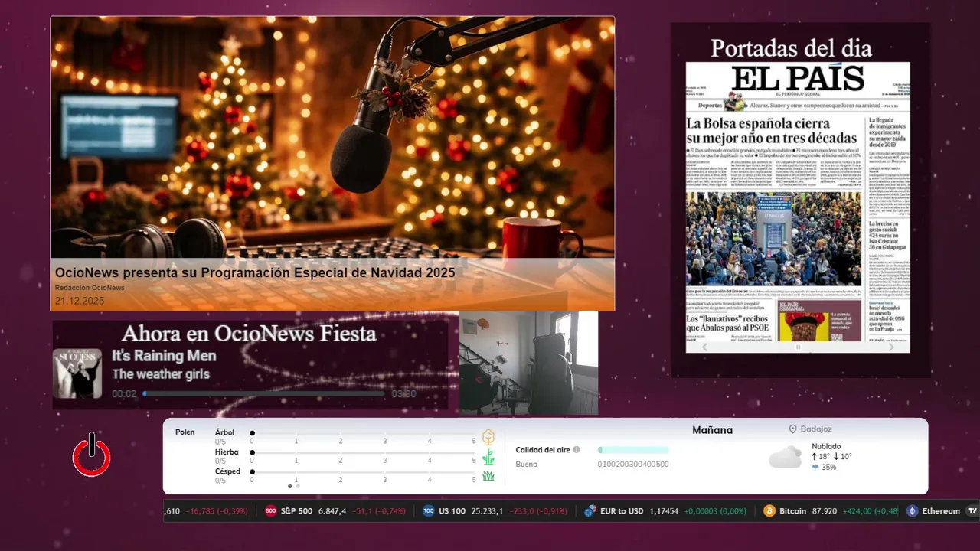
Task: Click the EUR to USD ticker name
Action: tap(622, 511)
